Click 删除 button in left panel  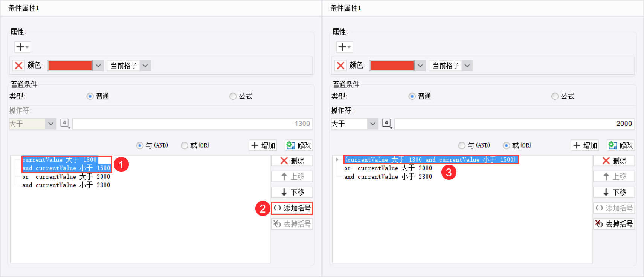coord(292,161)
